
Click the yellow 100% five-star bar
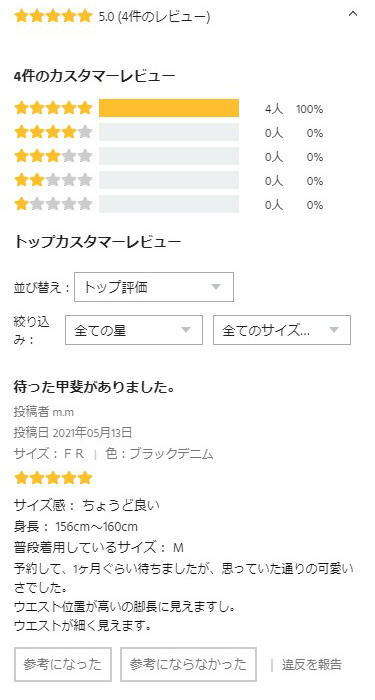tap(169, 108)
